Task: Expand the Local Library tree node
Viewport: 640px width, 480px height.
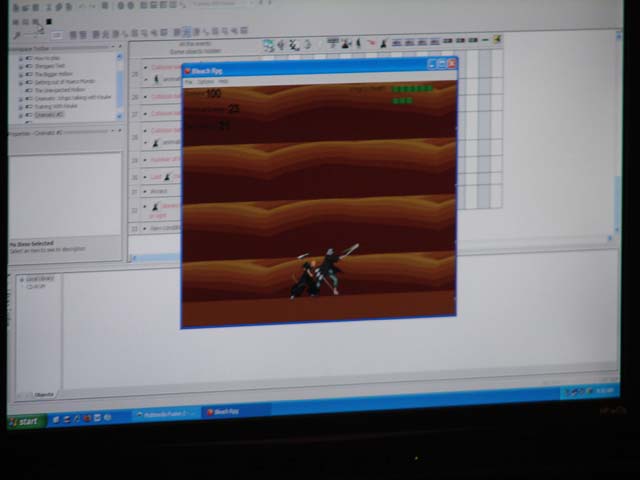Action: pyautogui.click(x=20, y=279)
